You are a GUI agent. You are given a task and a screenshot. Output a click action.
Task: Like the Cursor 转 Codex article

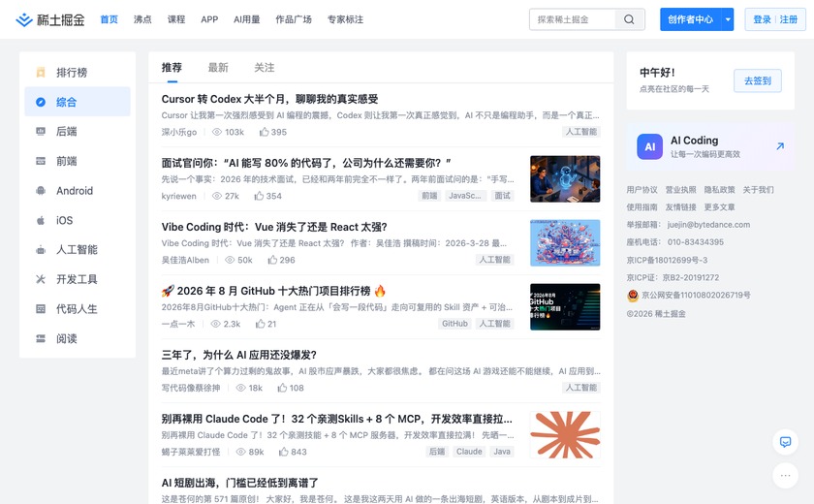264,132
